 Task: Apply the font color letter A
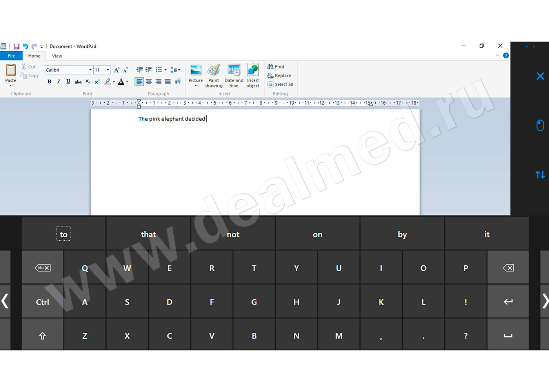click(121, 82)
